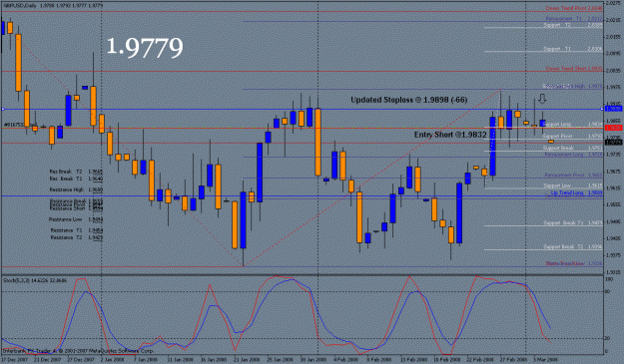Click the 'Support Pivot' level label
This screenshot has width=624, height=364.
(573, 136)
